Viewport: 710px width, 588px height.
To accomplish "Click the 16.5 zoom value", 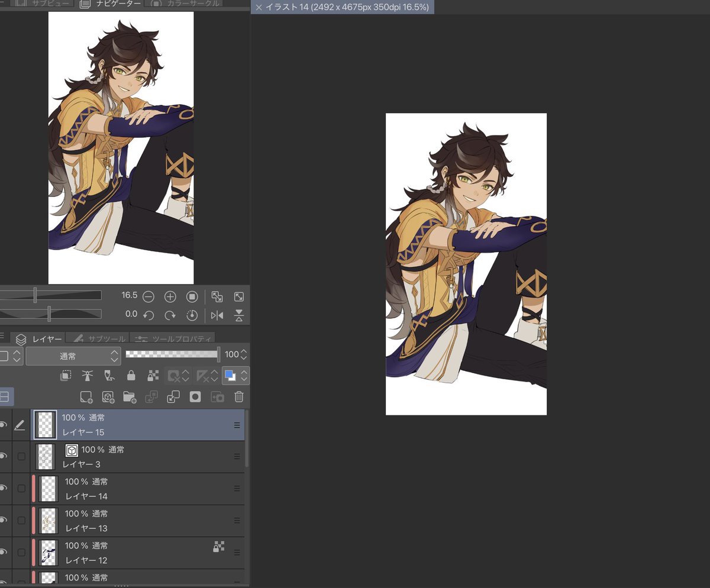I will click(129, 295).
